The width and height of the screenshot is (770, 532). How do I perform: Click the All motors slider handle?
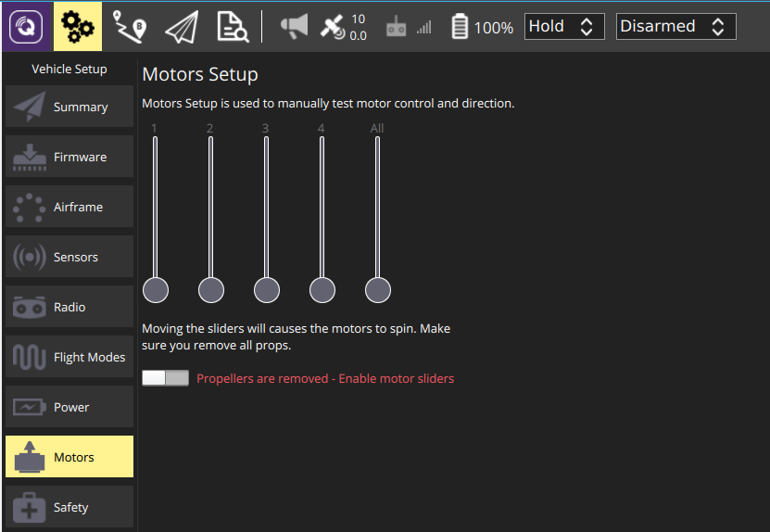pos(378,290)
